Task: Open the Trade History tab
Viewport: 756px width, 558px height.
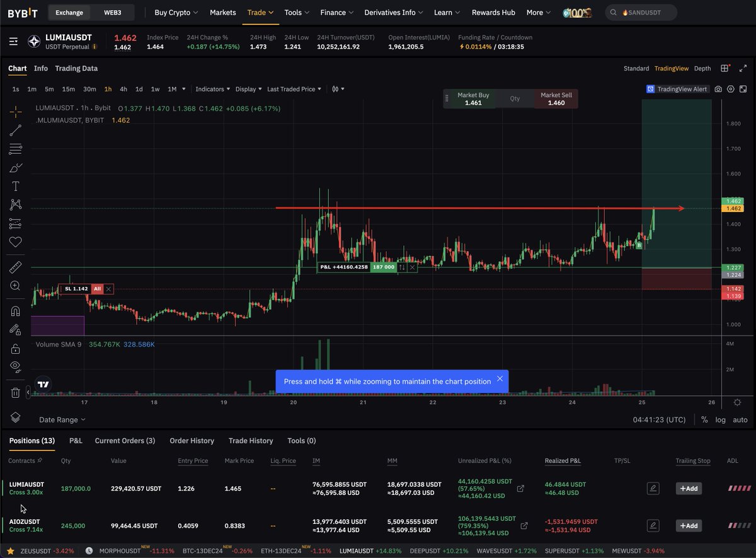Action: point(251,441)
